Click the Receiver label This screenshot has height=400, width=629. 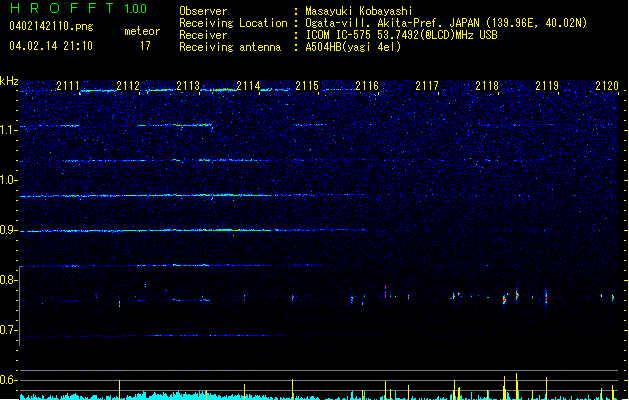[203, 35]
